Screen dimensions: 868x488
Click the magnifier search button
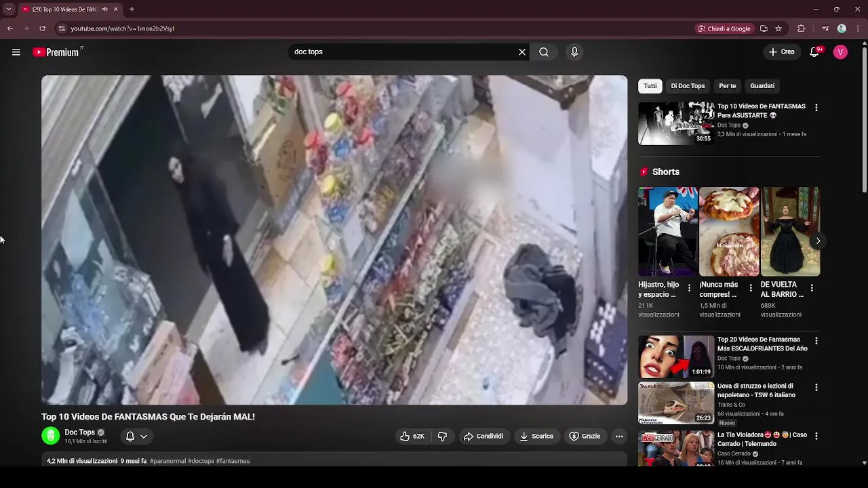coord(544,52)
